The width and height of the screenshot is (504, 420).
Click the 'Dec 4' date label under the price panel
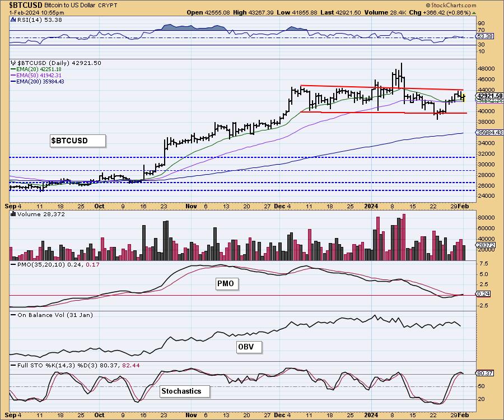283,206
